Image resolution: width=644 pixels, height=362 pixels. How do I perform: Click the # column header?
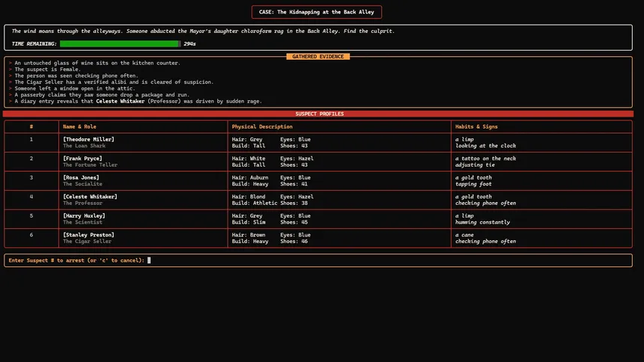point(31,126)
